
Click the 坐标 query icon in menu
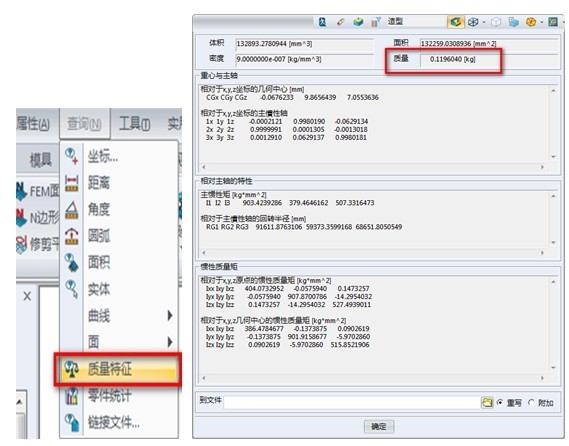tap(71, 156)
